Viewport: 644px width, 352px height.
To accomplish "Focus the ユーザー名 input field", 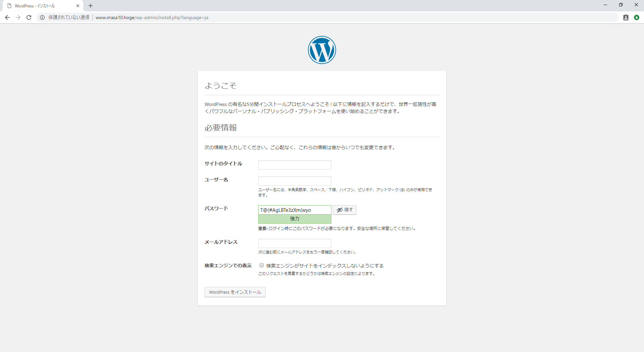I will [295, 181].
